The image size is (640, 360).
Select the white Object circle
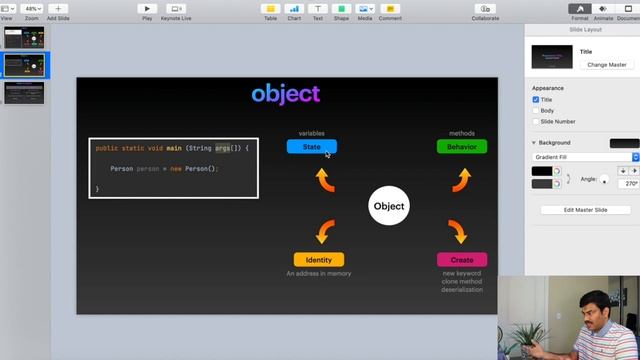389,206
